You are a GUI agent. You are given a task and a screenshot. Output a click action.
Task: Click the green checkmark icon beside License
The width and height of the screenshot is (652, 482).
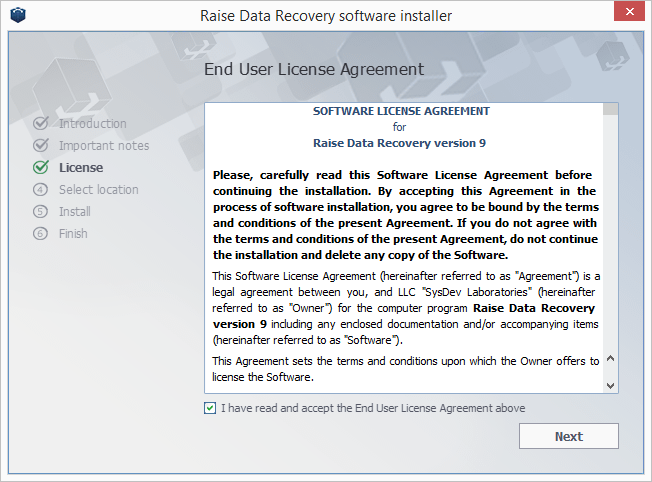pyautogui.click(x=41, y=167)
